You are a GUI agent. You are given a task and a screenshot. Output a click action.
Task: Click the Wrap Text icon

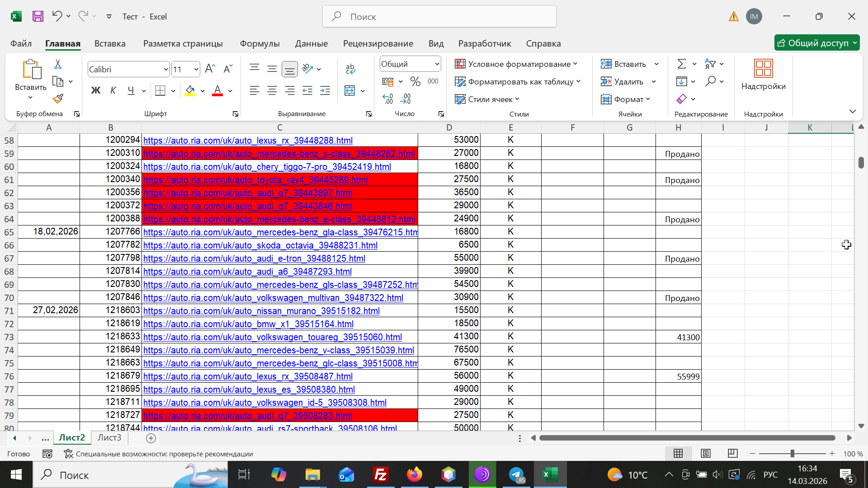[x=350, y=69]
